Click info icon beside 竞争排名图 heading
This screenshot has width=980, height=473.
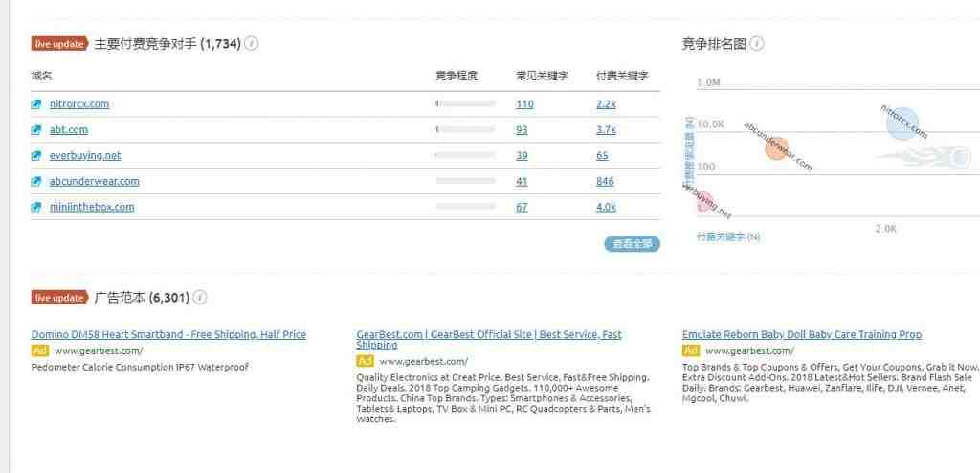(x=756, y=44)
